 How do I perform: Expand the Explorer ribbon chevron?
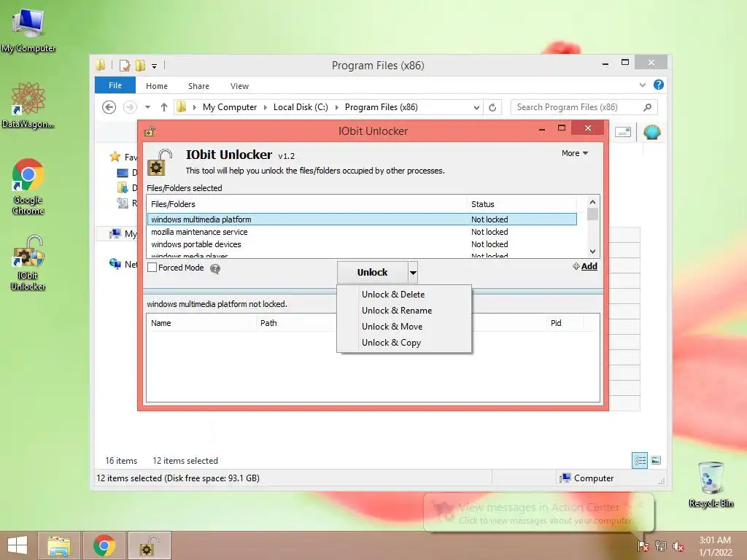(x=643, y=85)
